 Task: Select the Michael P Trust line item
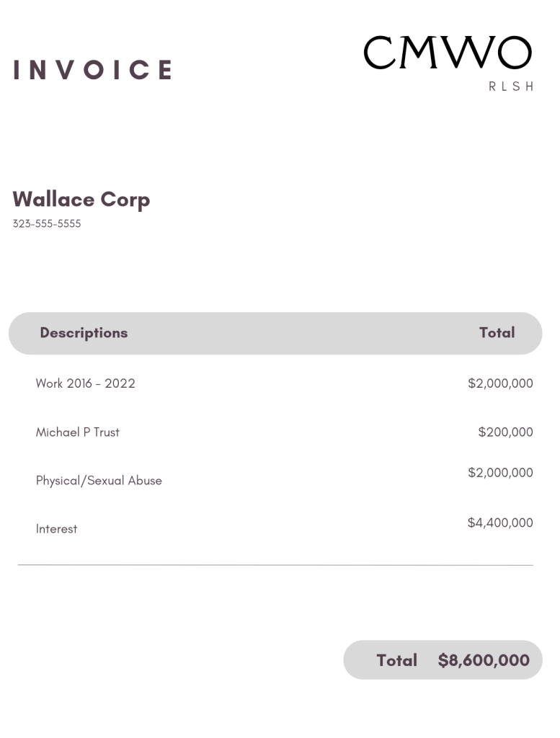tap(78, 432)
